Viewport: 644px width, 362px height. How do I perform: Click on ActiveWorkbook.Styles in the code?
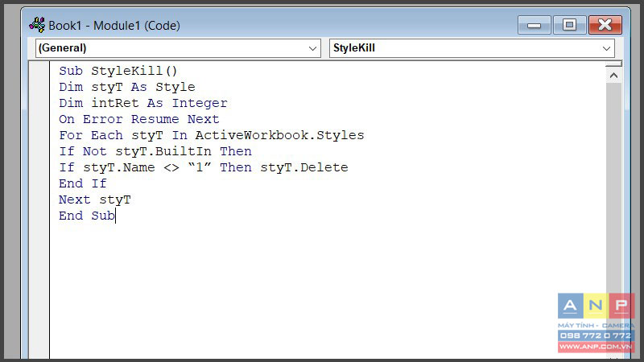click(x=279, y=135)
